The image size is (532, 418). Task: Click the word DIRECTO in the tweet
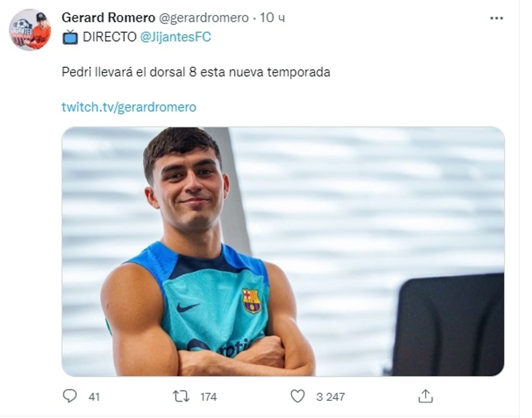(x=110, y=37)
